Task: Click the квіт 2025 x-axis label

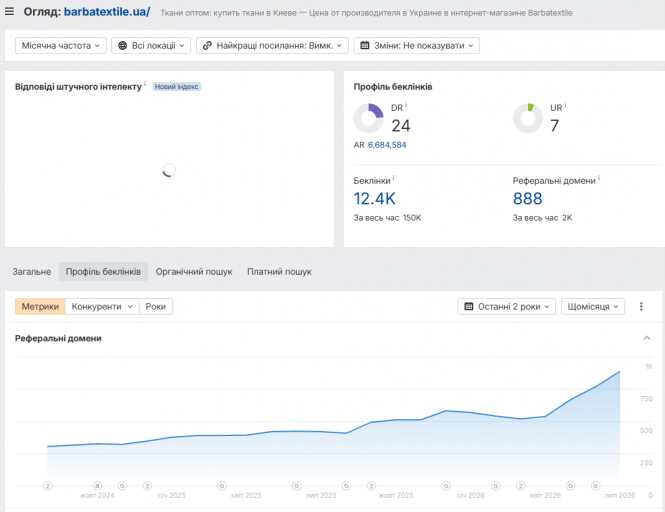Action: 246,495
